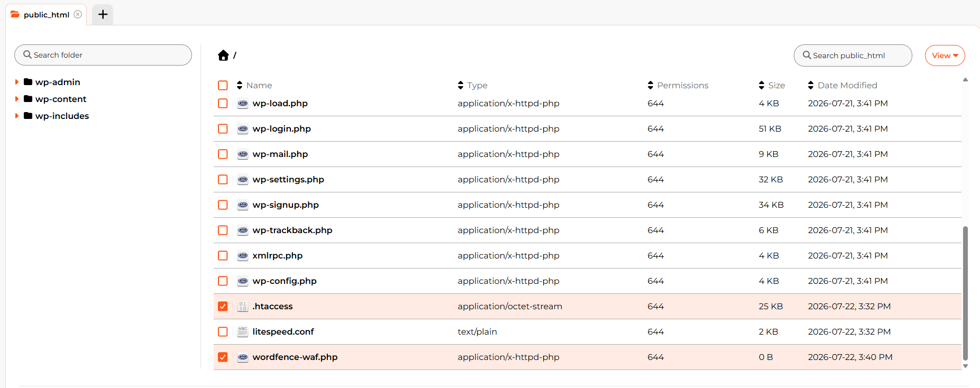Check the wp-load.php checkbox

(223, 104)
